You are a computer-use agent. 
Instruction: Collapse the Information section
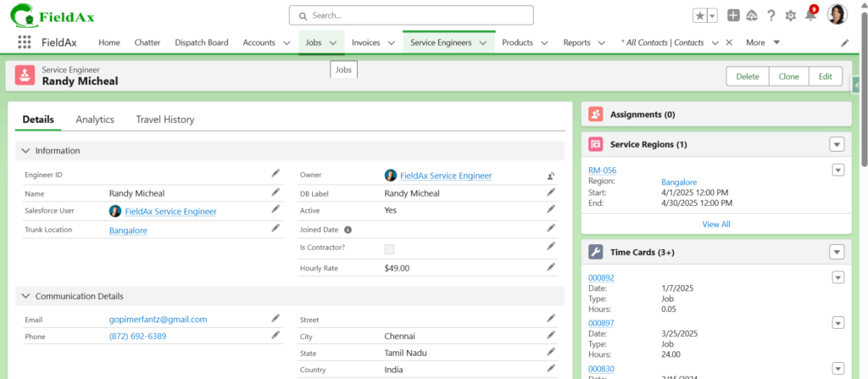coord(25,151)
